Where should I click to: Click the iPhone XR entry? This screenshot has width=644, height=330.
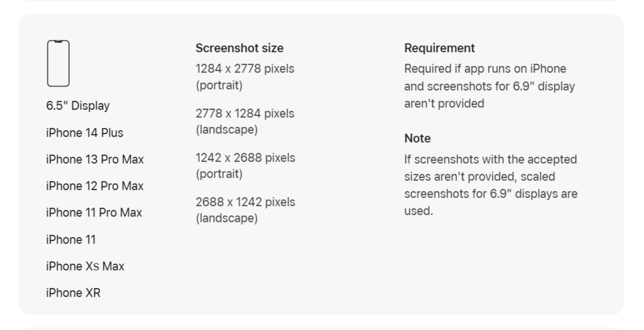(73, 293)
